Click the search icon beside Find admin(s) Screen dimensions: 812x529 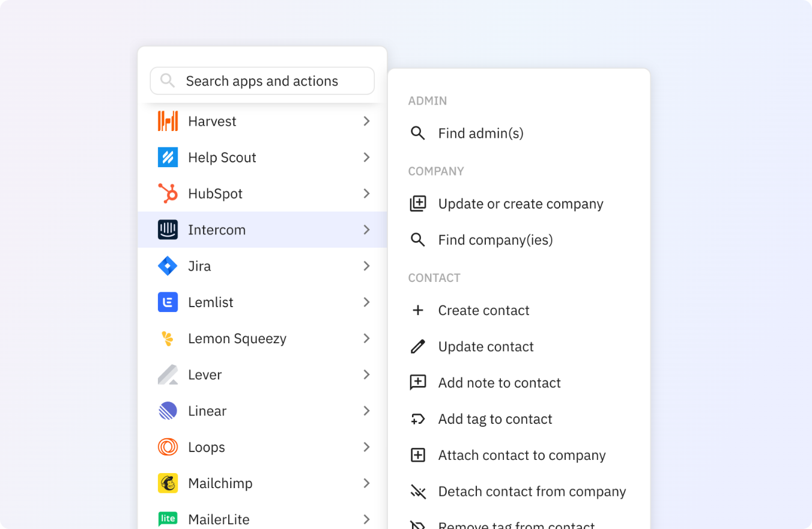click(417, 133)
